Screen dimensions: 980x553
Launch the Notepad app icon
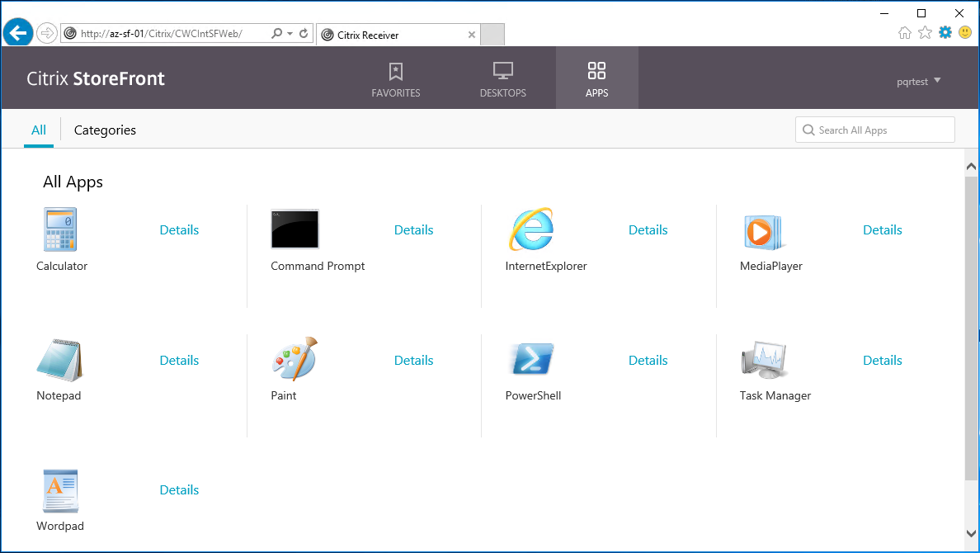(x=59, y=361)
